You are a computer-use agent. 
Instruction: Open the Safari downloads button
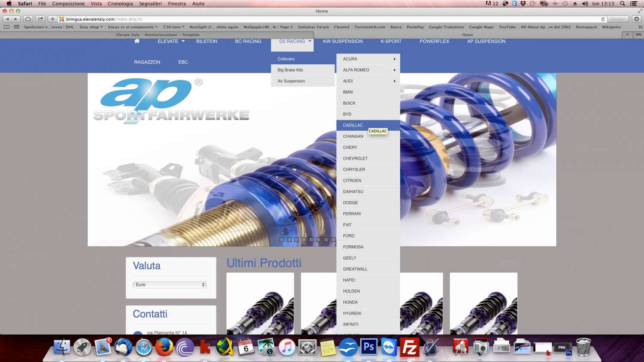637,19
